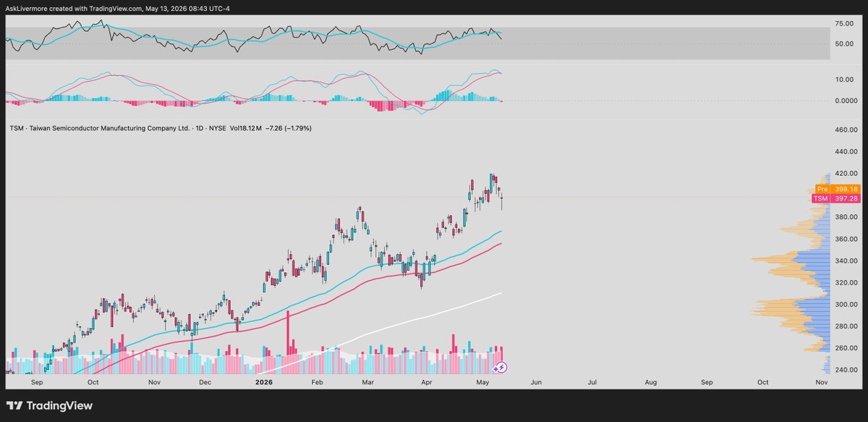
Task: Click the 10.00 MACD scale label
Action: [843, 80]
